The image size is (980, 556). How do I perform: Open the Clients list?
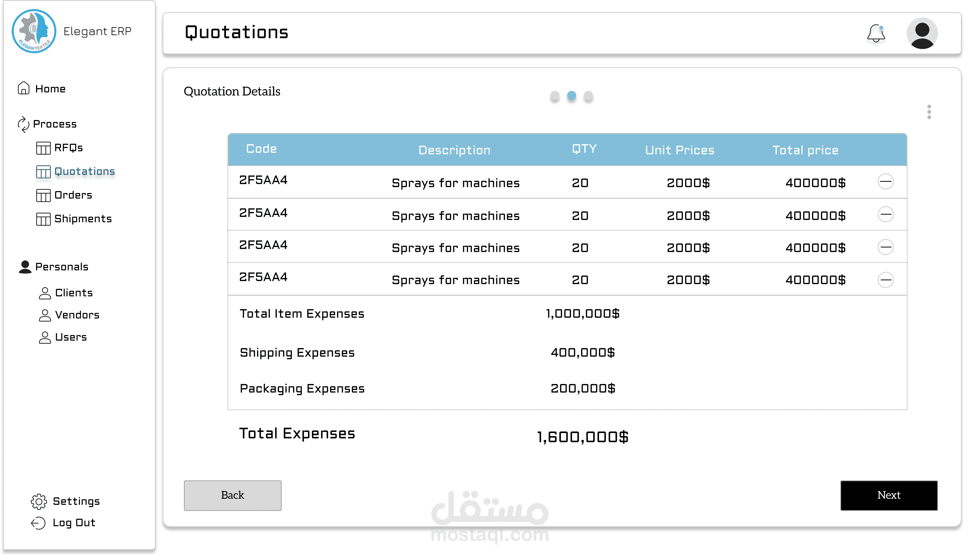(74, 293)
